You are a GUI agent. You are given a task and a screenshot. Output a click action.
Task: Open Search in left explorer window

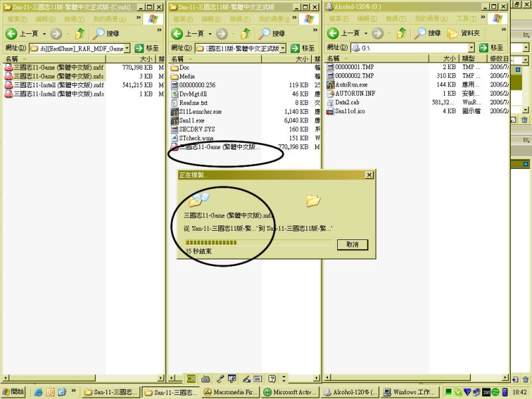(106, 34)
